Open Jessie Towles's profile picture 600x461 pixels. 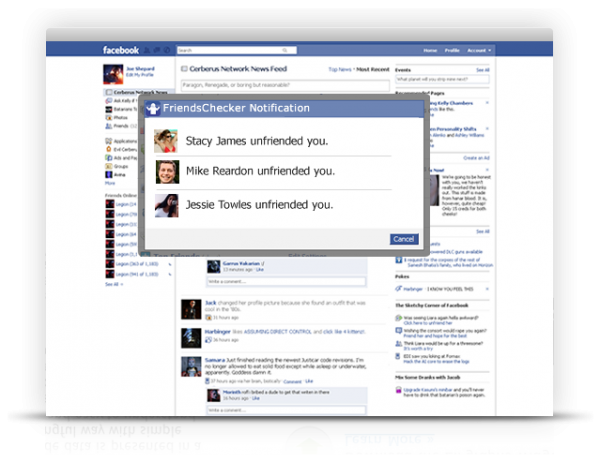pos(167,205)
